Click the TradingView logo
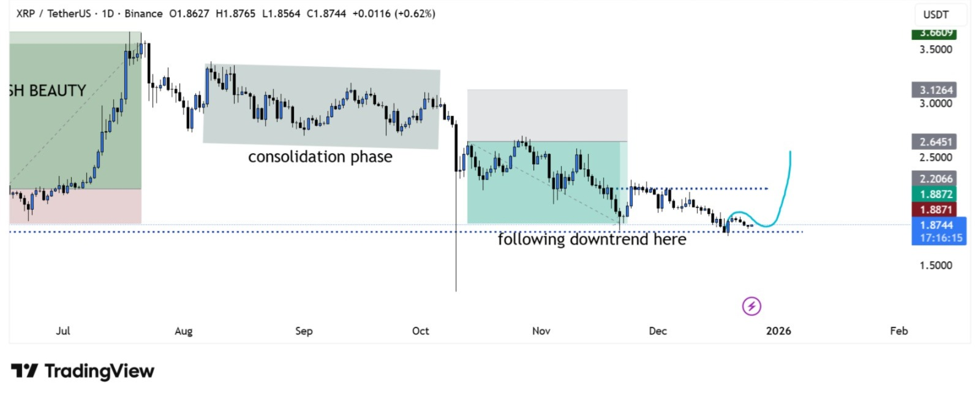Viewport: 980px width, 398px height. [x=83, y=371]
